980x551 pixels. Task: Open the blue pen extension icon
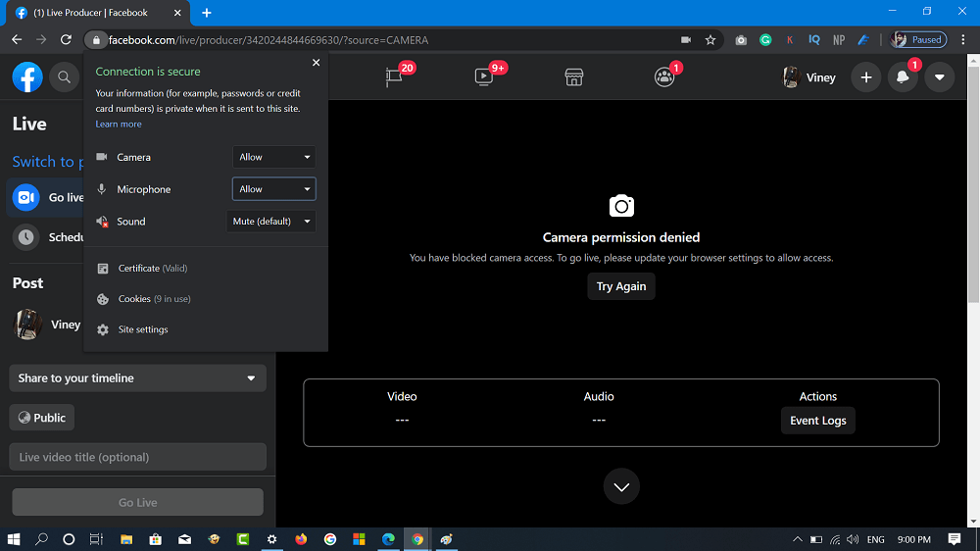pyautogui.click(x=863, y=40)
